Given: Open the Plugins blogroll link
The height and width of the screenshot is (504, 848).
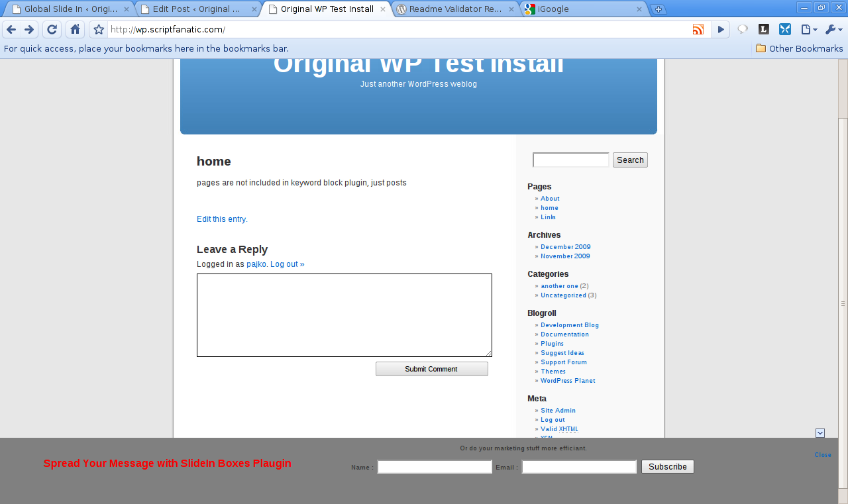Looking at the screenshot, I should [552, 344].
